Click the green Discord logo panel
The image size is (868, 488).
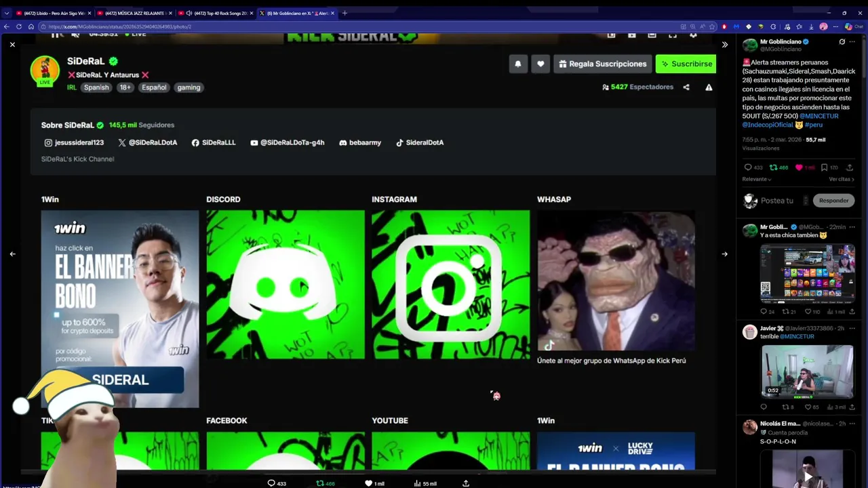click(x=285, y=285)
